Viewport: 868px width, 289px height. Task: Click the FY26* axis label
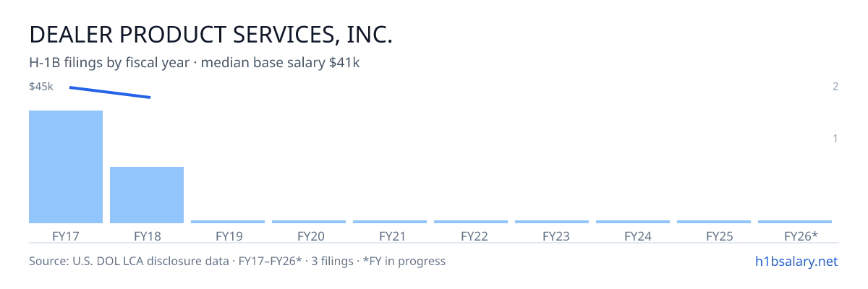pos(801,236)
